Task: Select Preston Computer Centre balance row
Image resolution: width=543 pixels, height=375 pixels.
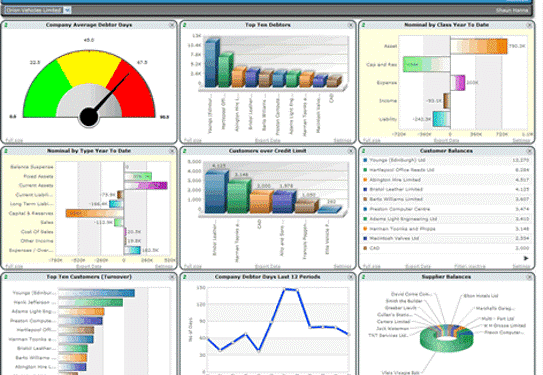Action: point(446,209)
